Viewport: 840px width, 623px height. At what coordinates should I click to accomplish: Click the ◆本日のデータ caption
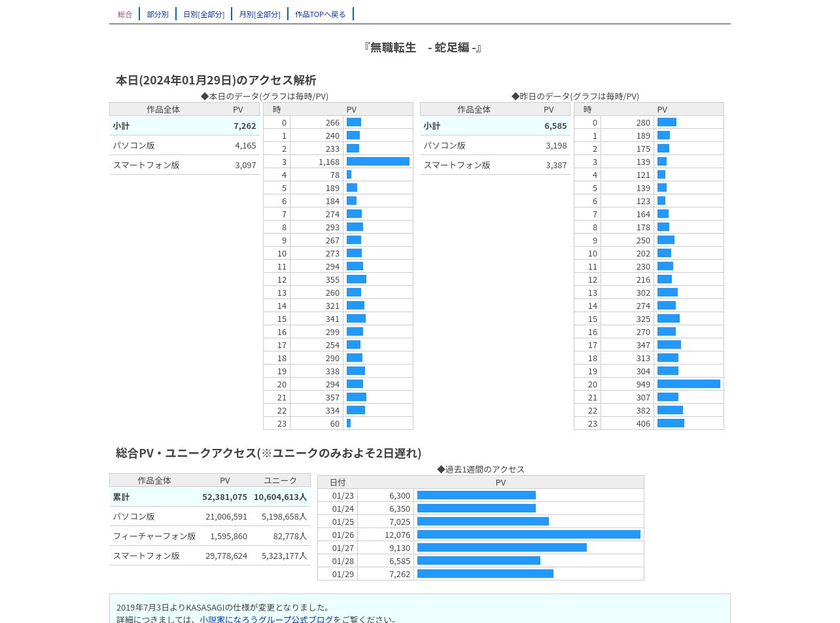pos(264,96)
